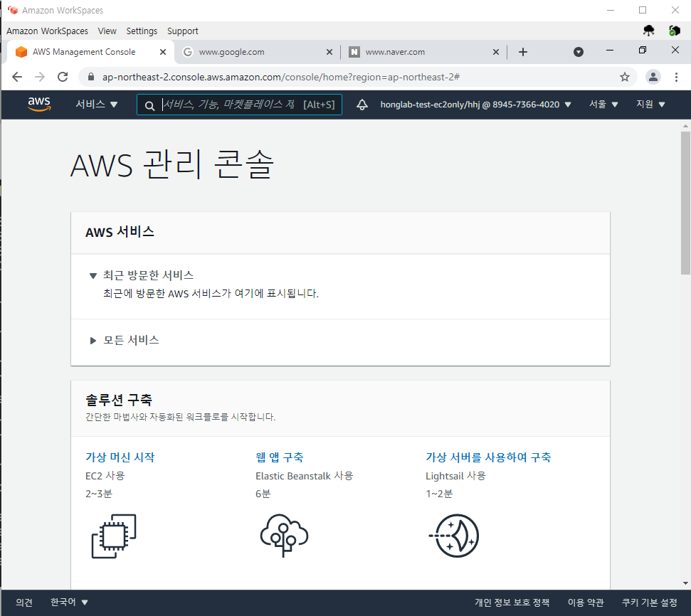
Task: Open the 이용 약관 link
Action: click(x=586, y=602)
